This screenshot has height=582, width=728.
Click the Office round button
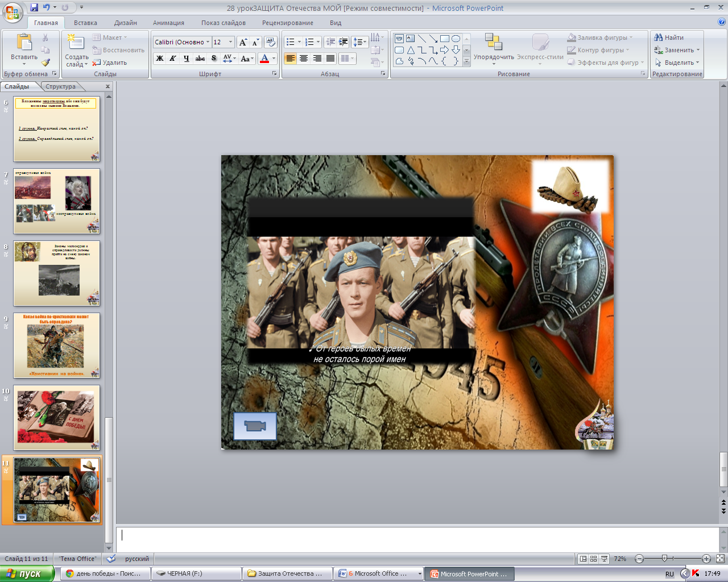coord(13,13)
